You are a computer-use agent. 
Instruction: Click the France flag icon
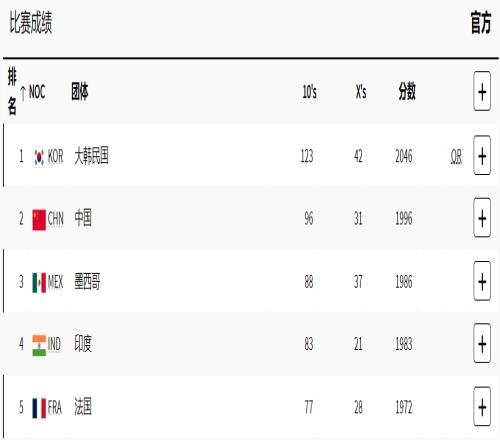tap(39, 408)
